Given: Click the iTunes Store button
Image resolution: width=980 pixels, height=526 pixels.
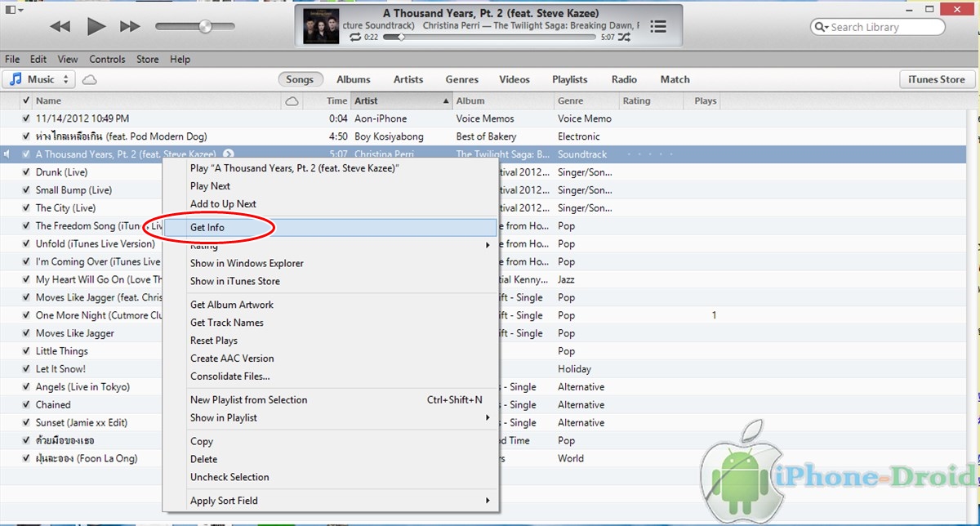Looking at the screenshot, I should coord(937,79).
